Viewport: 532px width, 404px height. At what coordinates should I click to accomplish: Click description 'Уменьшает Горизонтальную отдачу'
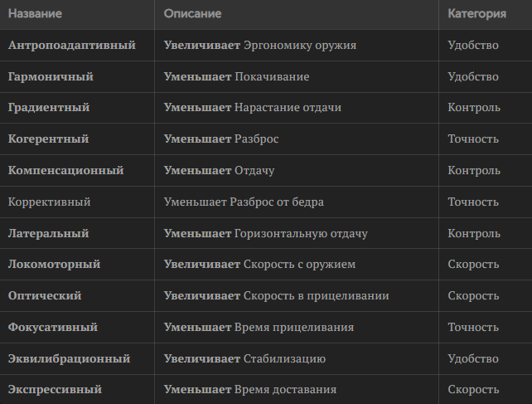click(265, 233)
